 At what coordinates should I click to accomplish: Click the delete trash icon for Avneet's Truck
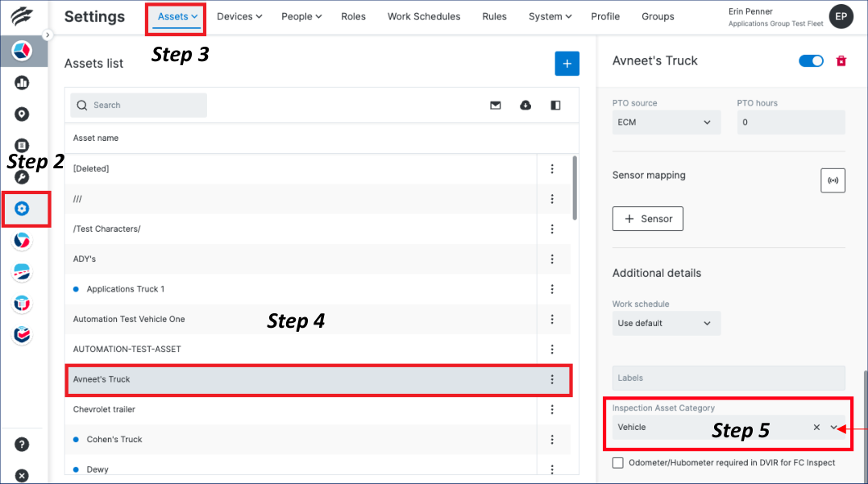click(x=841, y=60)
